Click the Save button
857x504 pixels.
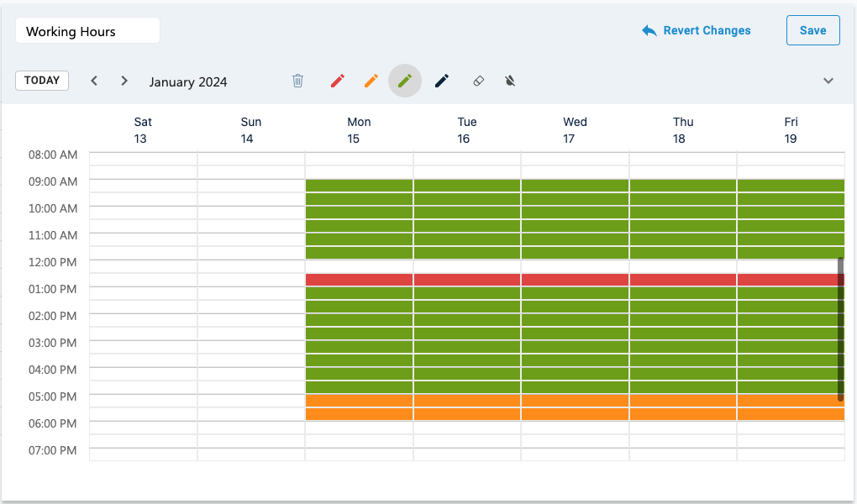812,30
